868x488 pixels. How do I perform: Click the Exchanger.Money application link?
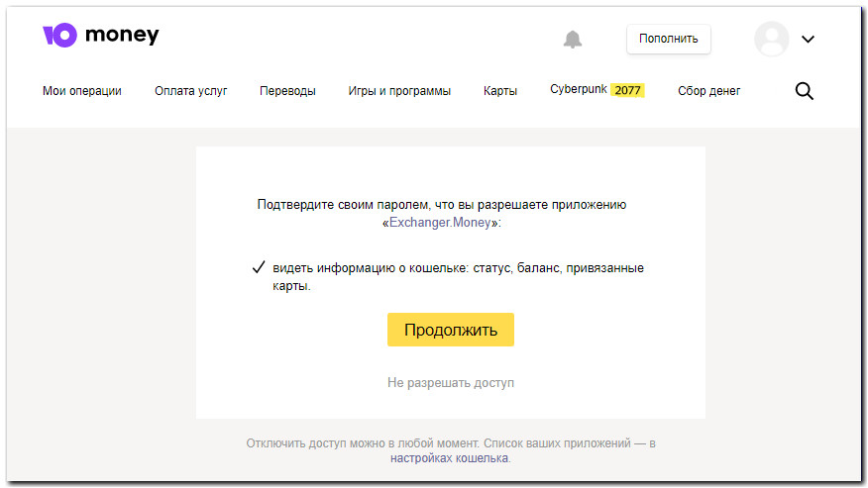pos(440,223)
